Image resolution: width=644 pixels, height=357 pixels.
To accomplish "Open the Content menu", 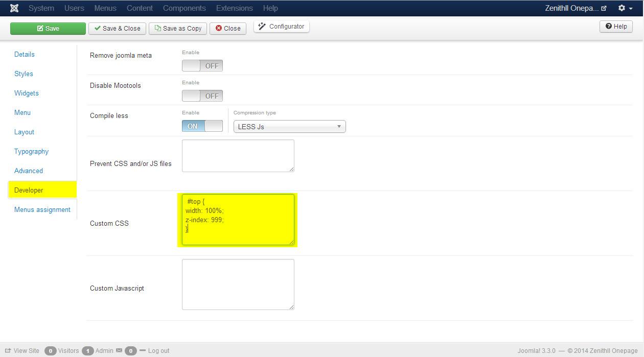I will (140, 8).
